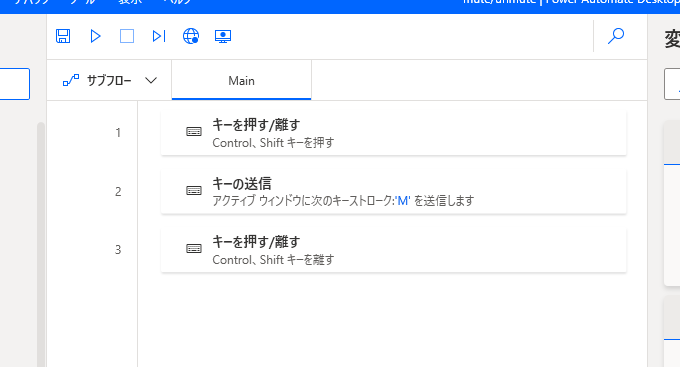680x367 pixels.
Task: Click line number 3
Action: click(118, 250)
